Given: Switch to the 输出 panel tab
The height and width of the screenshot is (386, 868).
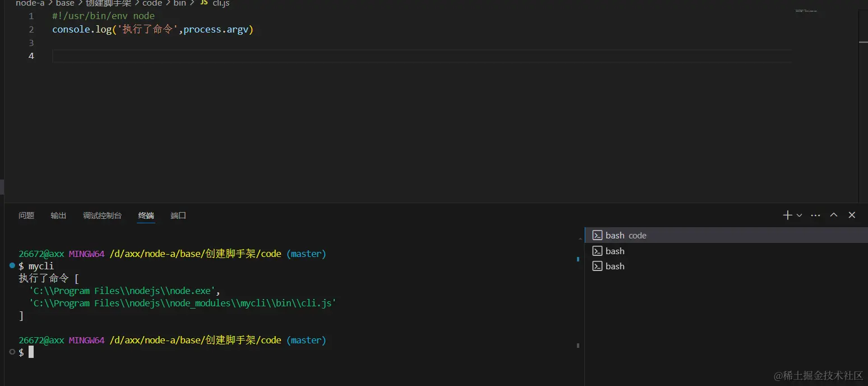Looking at the screenshot, I should point(58,215).
